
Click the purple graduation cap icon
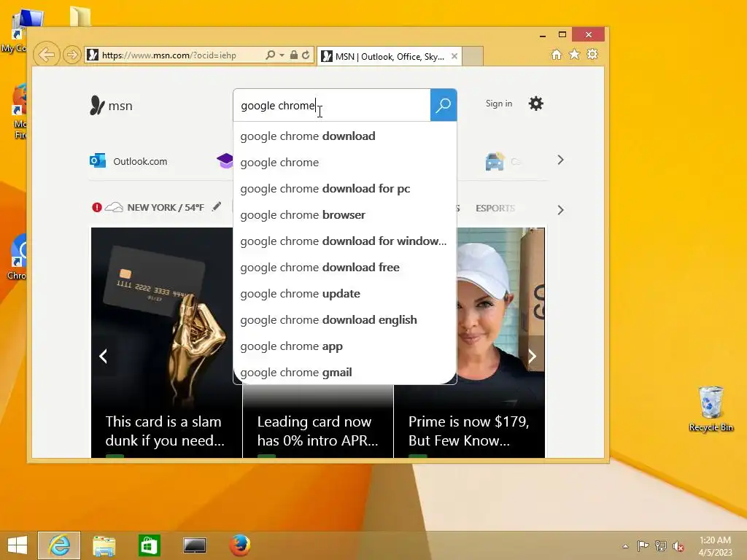point(225,161)
